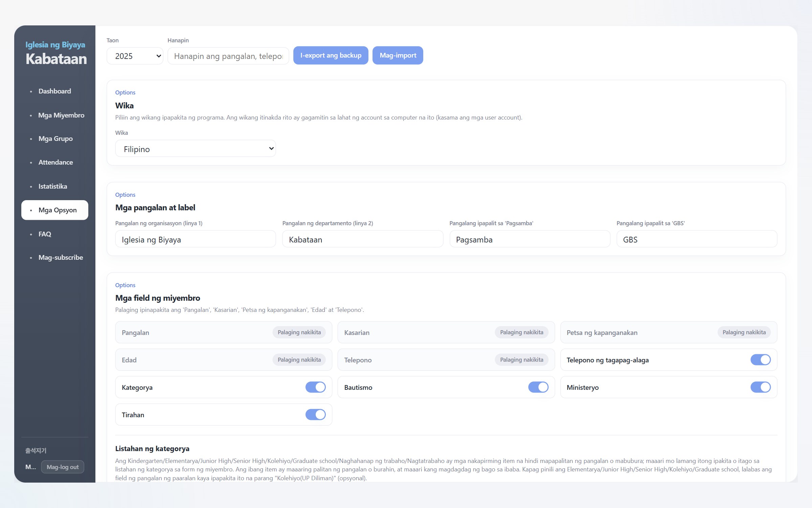Toggle Telepono ng tagapag-alaga field switch
This screenshot has height=508, width=812.
click(x=761, y=360)
